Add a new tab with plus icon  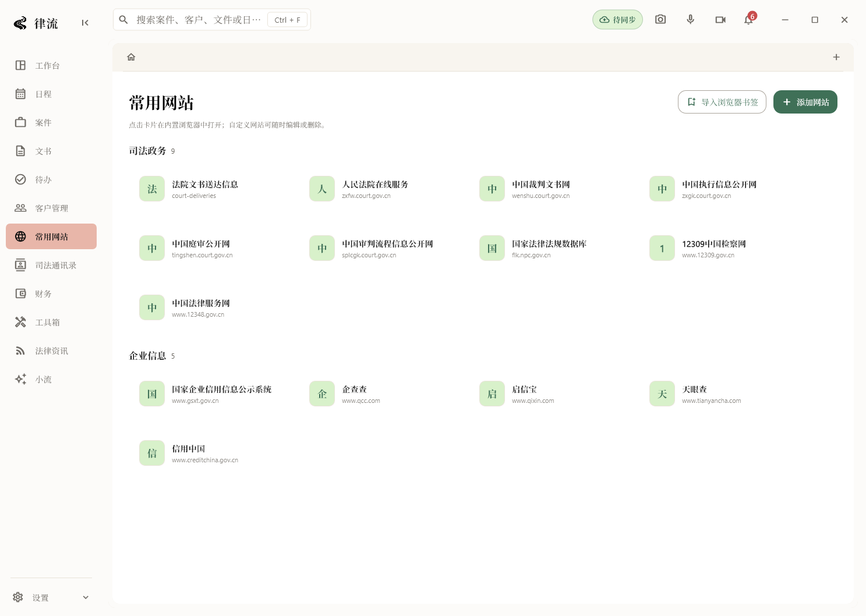pos(836,57)
